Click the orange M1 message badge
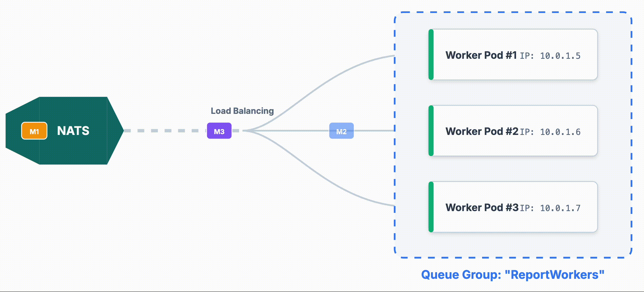The image size is (644, 292). tap(34, 131)
